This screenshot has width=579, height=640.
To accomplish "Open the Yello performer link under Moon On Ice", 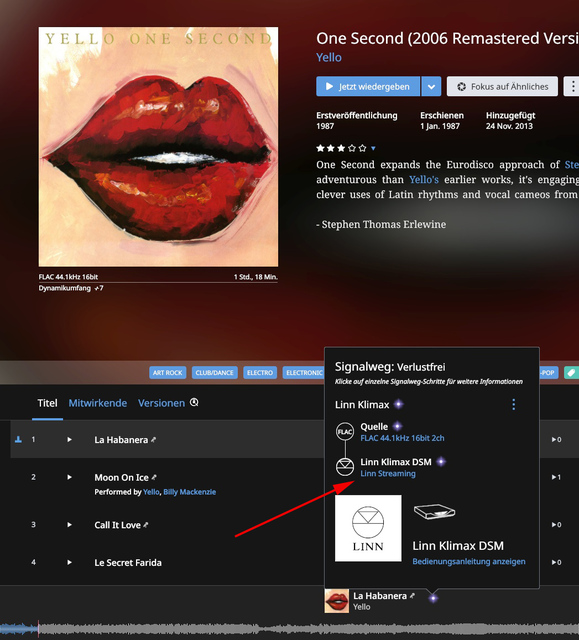I will pos(151,492).
